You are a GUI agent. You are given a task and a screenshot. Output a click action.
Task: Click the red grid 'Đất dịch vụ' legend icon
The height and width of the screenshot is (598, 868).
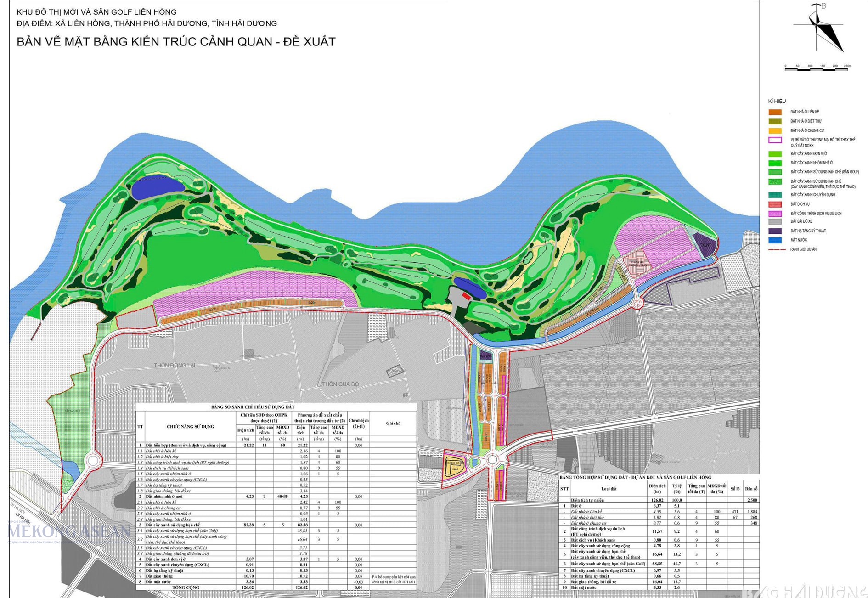775,204
